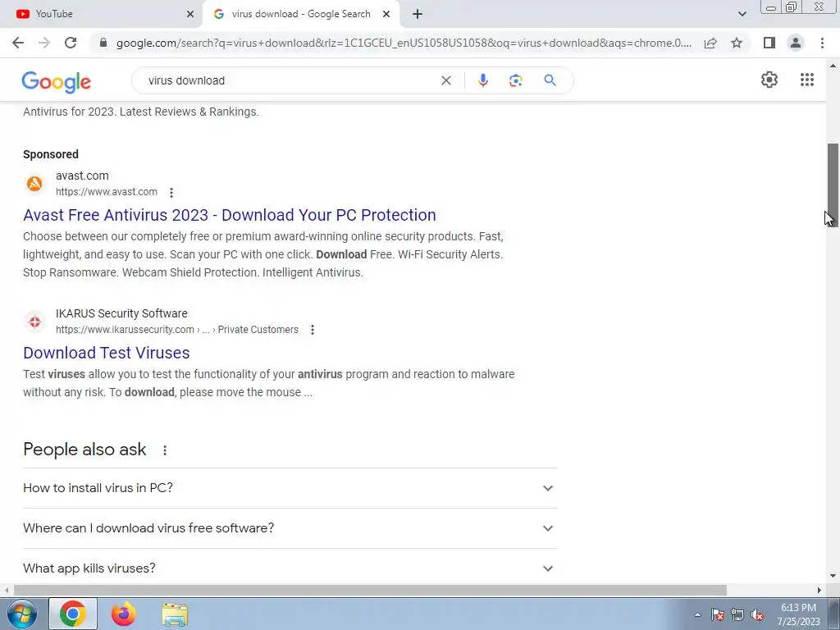
Task: Open network status icon in tray
Action: pos(737,615)
